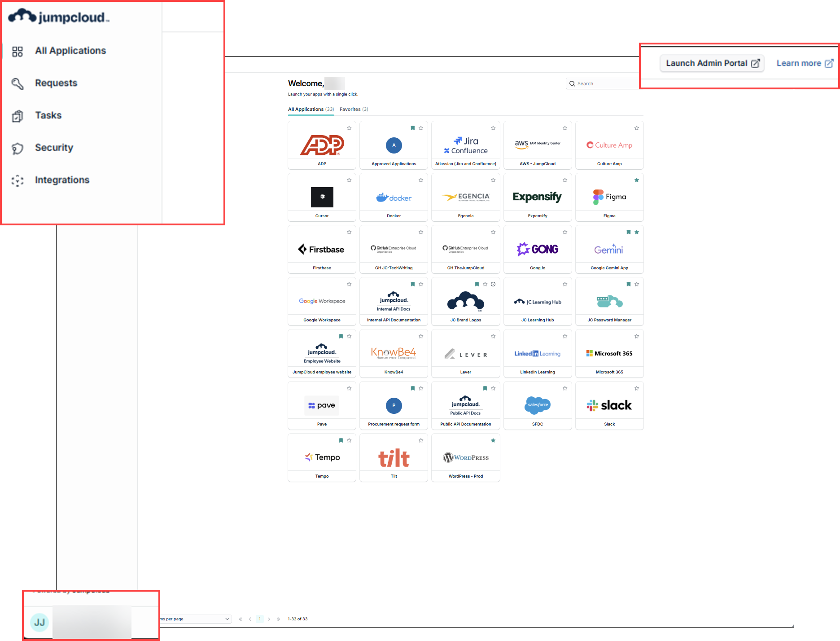Follow the Learn more link
Image resolution: width=840 pixels, height=641 pixels.
coord(805,63)
